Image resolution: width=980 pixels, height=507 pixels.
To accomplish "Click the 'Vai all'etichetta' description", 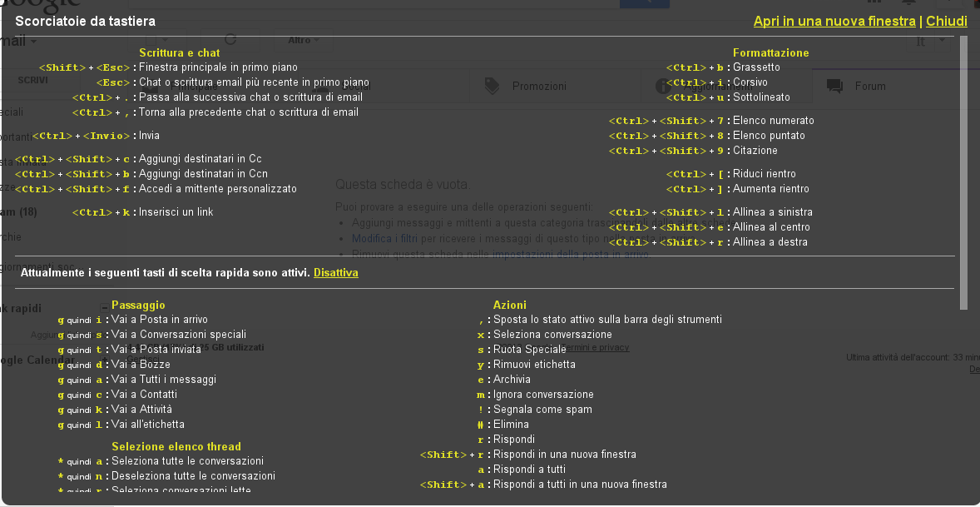I will tap(148, 425).
